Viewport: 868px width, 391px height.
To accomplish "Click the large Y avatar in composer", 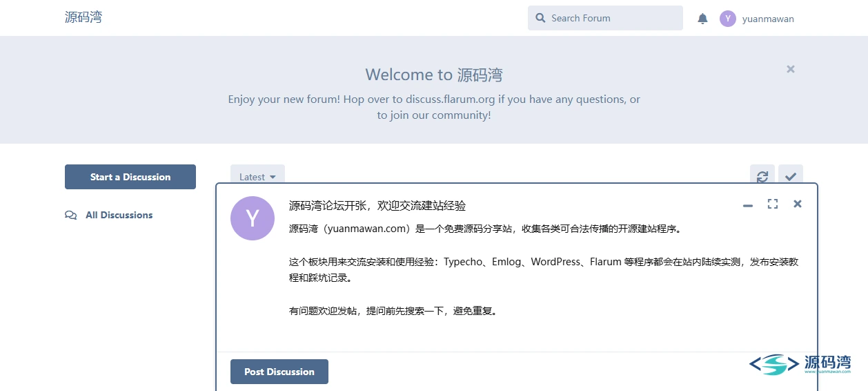I will point(253,218).
